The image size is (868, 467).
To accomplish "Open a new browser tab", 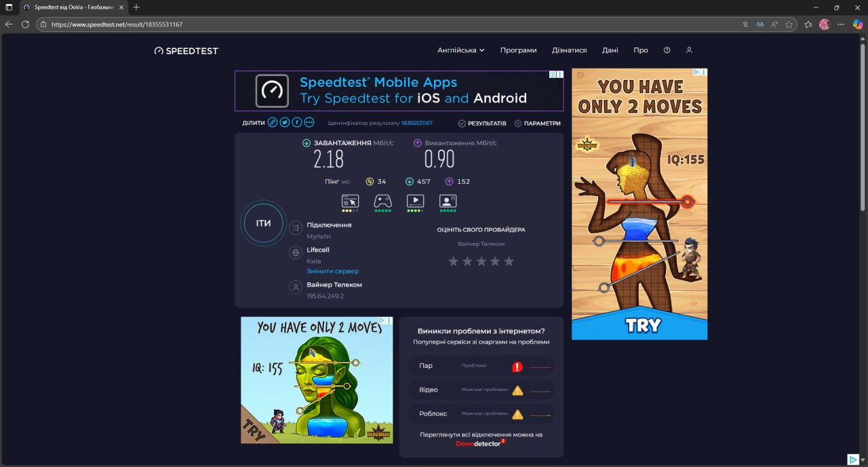I will pos(136,7).
